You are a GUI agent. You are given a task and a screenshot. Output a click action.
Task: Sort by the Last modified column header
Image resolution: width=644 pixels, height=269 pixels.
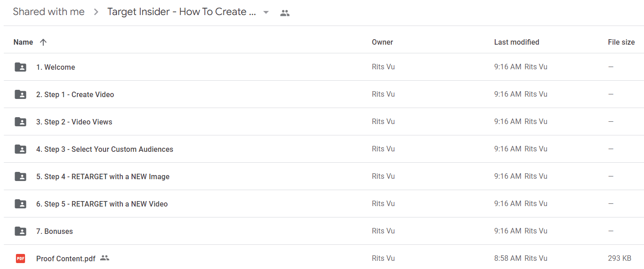point(517,42)
